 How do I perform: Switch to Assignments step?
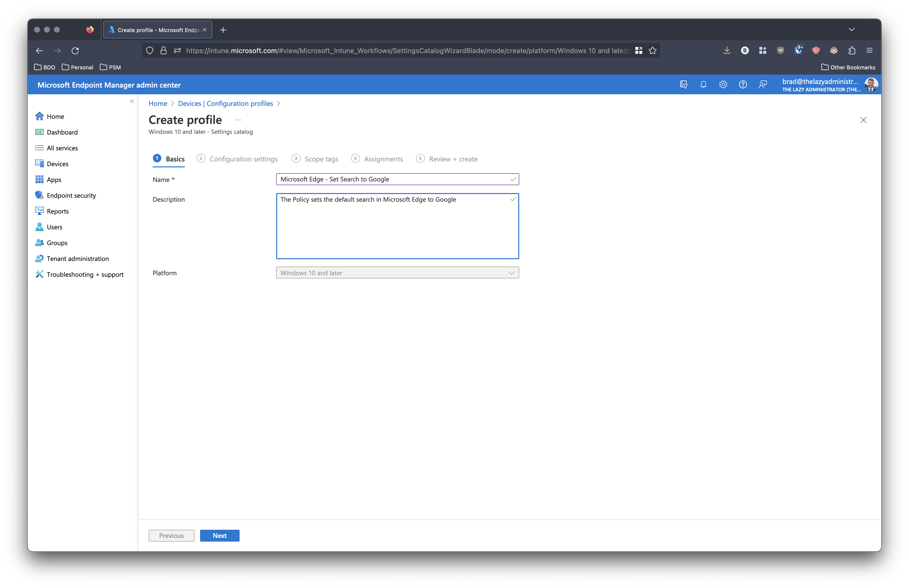click(x=377, y=159)
